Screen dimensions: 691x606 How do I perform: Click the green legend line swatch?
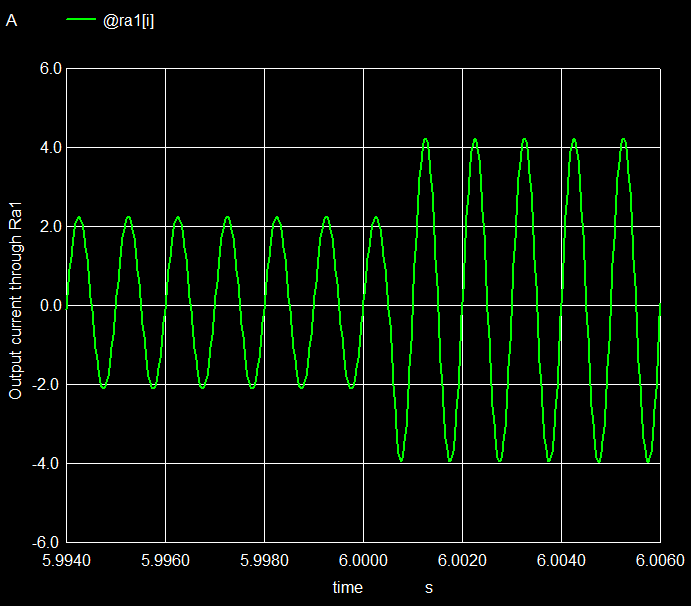[x=81, y=19]
